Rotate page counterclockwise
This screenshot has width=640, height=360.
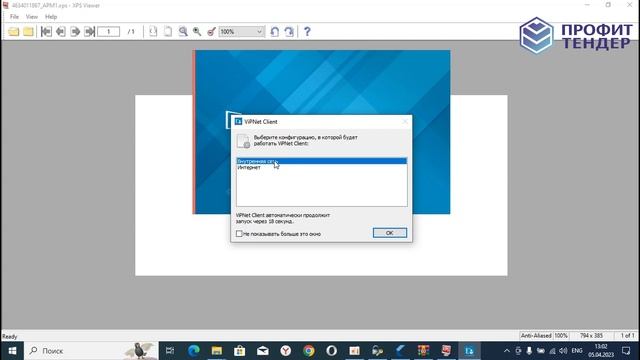[x=275, y=31]
